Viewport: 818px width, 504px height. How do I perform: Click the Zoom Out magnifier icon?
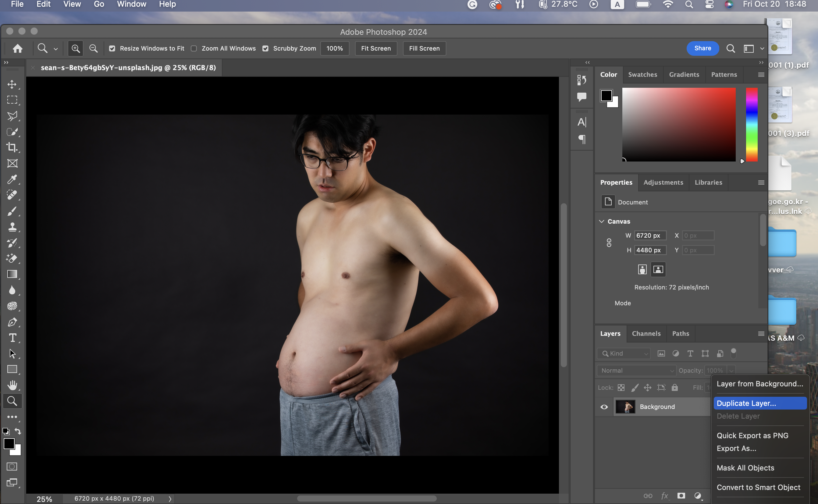point(94,49)
